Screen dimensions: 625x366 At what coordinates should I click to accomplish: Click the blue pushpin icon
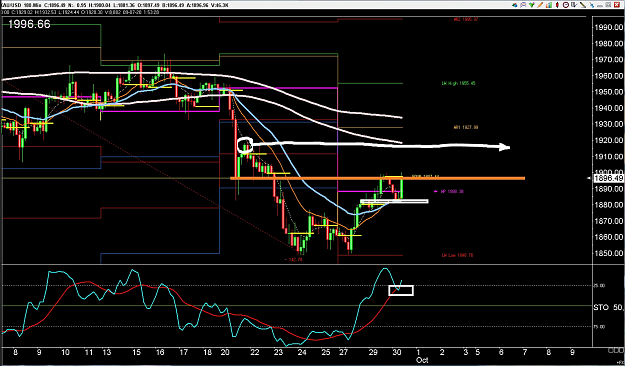592,5
